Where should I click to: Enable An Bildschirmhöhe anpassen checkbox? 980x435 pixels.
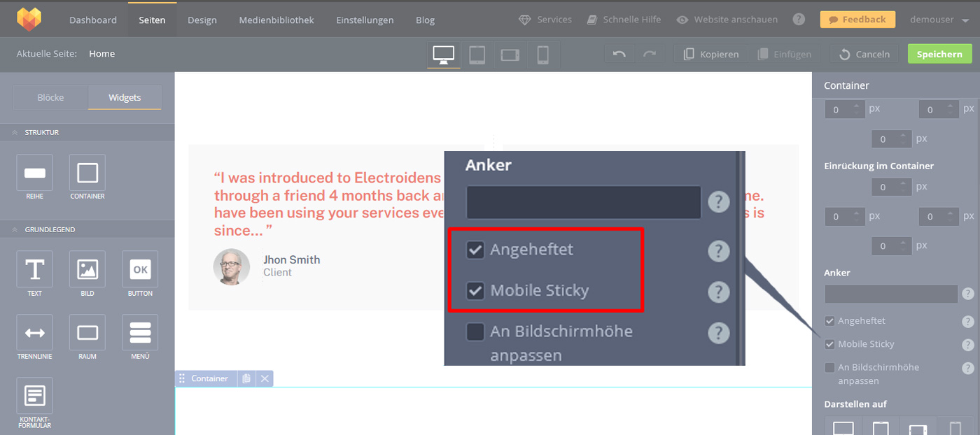[x=829, y=367]
